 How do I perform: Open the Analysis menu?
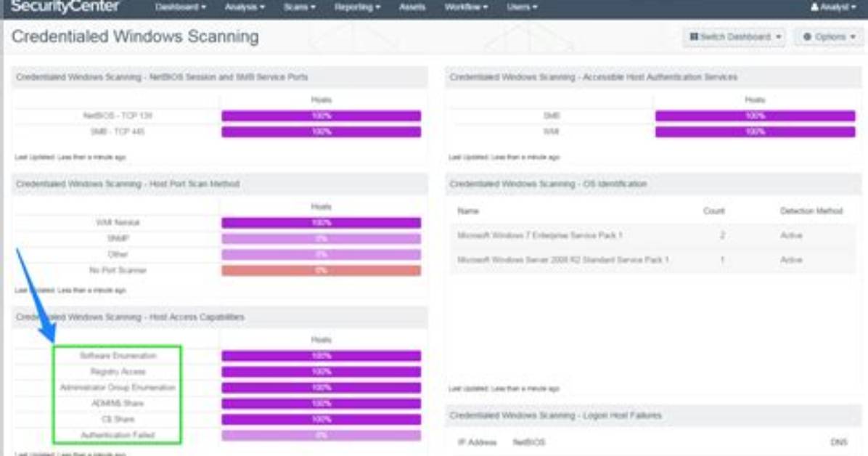[245, 7]
